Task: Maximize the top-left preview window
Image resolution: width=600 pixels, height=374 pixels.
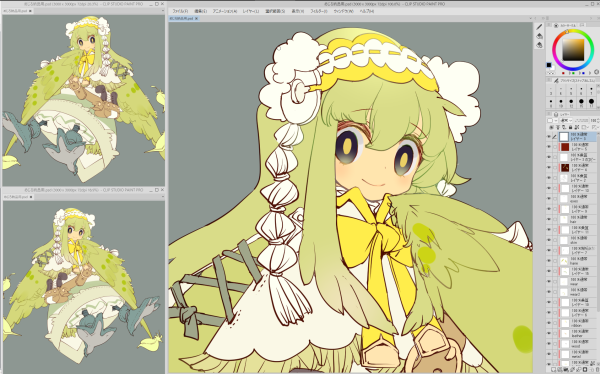Action: pyautogui.click(x=157, y=4)
